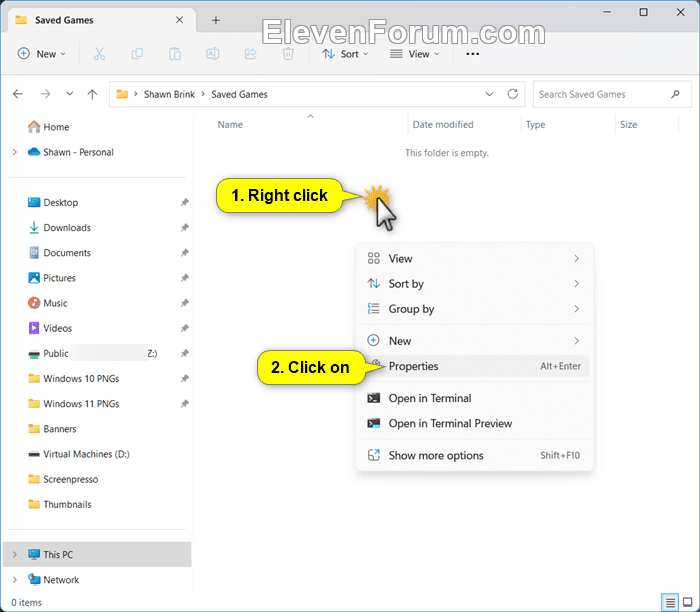
Task: Add a new tab with plus button
Action: coord(216,20)
